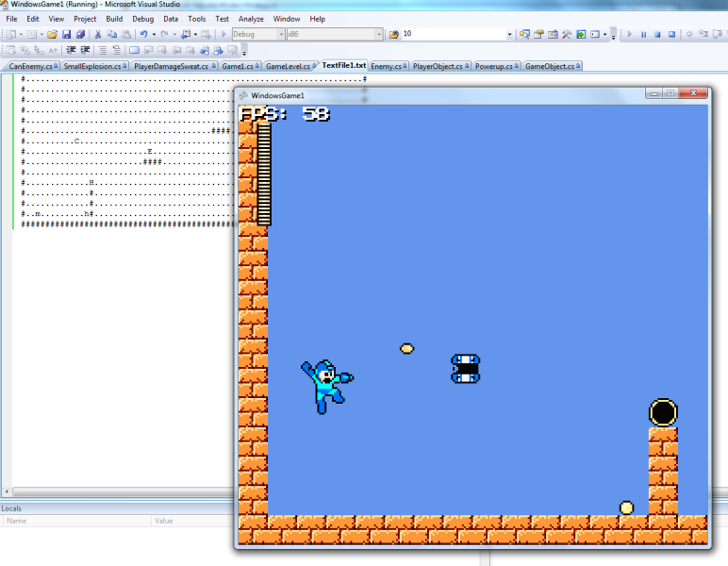
Task: Open the Toolbox wrench icon
Action: click(x=567, y=34)
